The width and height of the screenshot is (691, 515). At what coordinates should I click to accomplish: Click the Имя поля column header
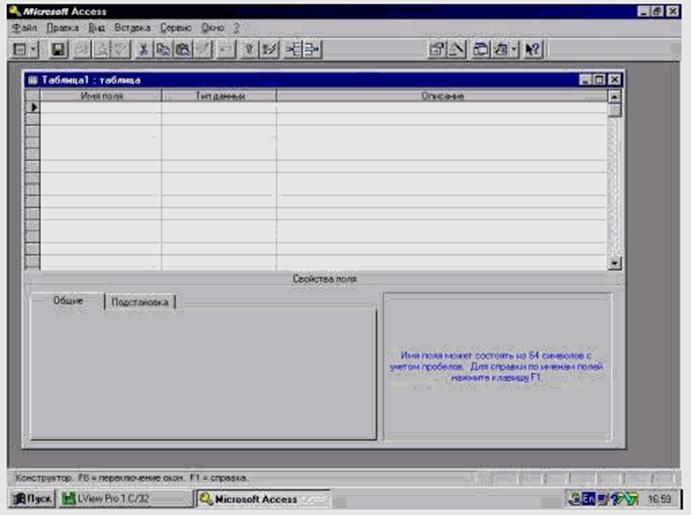pos(101,96)
